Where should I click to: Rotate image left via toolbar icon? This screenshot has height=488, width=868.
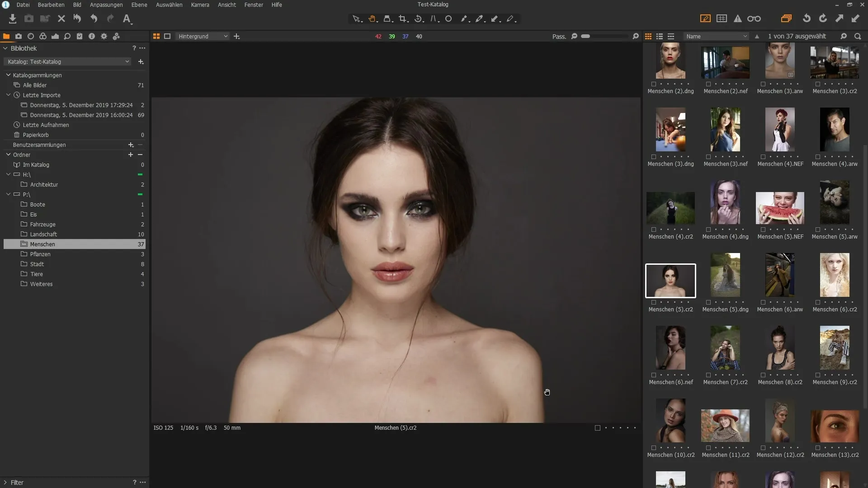click(x=807, y=19)
